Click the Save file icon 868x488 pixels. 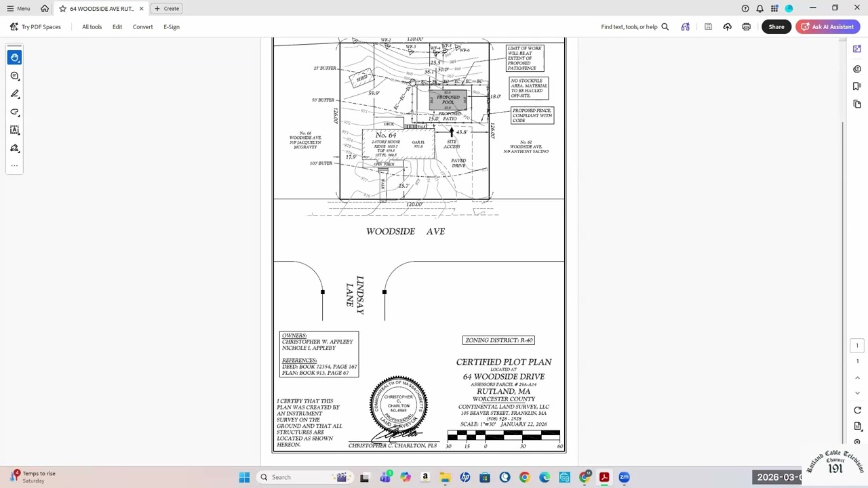pyautogui.click(x=708, y=27)
